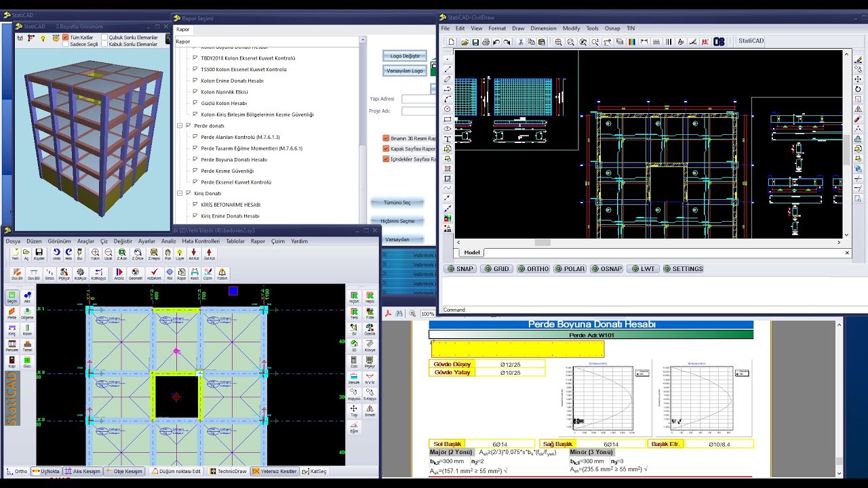This screenshot has width=868, height=488.
Task: Click the Tümünü Seç button
Action: click(x=397, y=203)
